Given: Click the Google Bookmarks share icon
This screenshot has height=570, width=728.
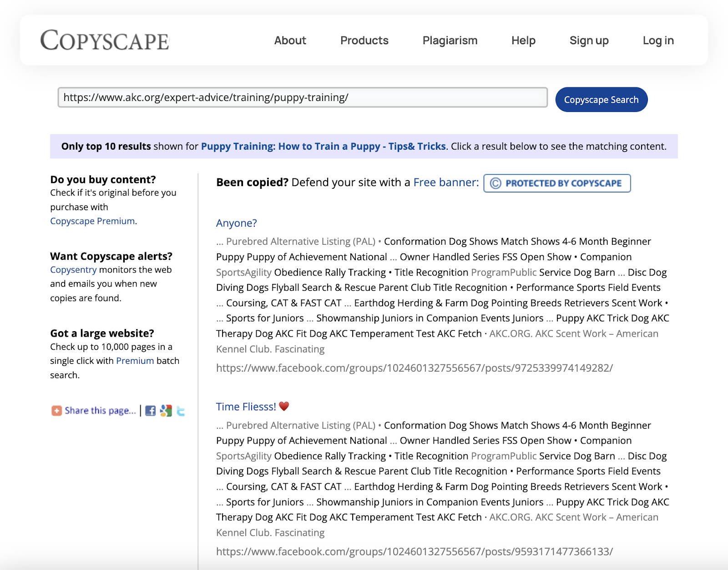Looking at the screenshot, I should [166, 411].
